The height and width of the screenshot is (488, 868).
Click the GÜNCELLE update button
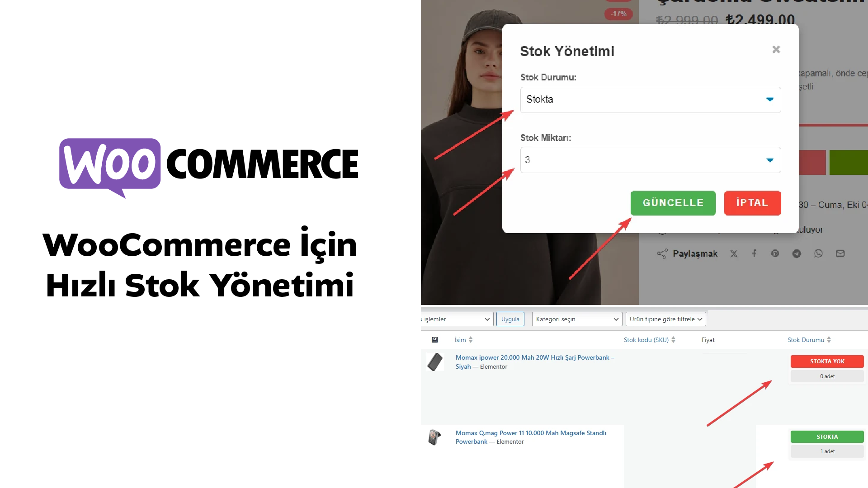tap(673, 202)
